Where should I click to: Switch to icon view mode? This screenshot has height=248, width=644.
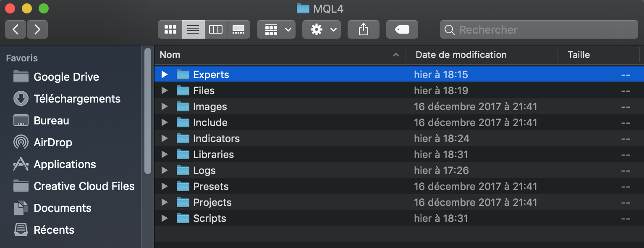170,29
